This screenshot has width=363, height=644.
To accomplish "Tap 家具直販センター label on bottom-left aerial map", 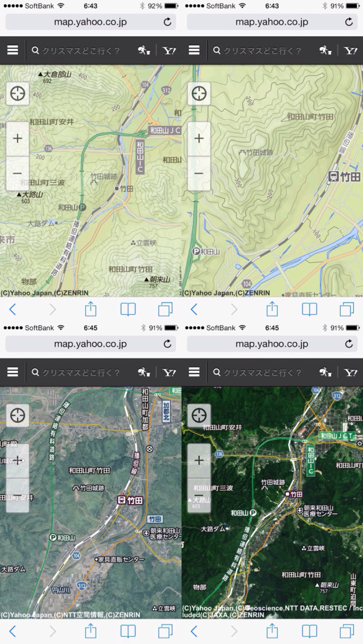I will point(120,559).
